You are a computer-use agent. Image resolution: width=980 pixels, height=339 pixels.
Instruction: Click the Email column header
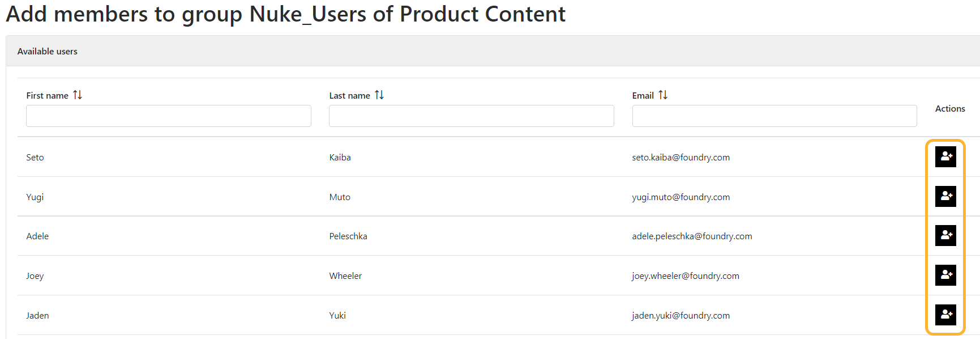pyautogui.click(x=643, y=96)
